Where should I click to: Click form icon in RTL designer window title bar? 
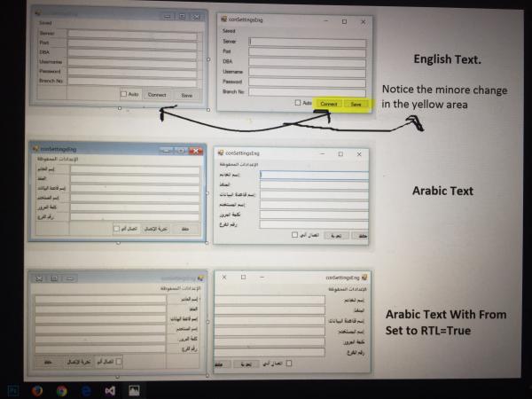coord(200,278)
